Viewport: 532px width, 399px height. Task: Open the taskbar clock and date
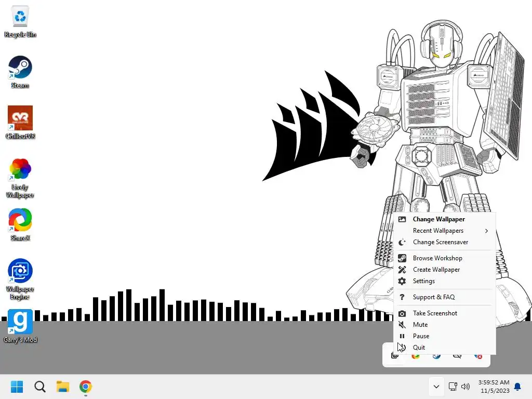(494, 387)
